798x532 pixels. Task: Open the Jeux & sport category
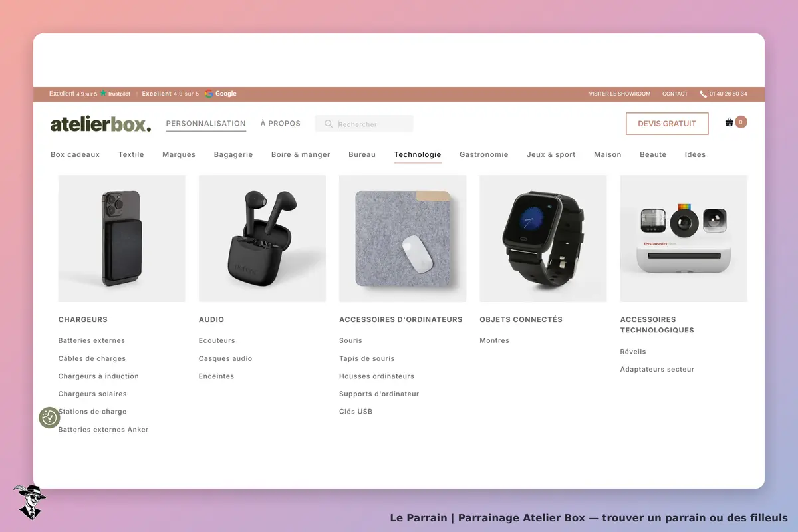[551, 154]
